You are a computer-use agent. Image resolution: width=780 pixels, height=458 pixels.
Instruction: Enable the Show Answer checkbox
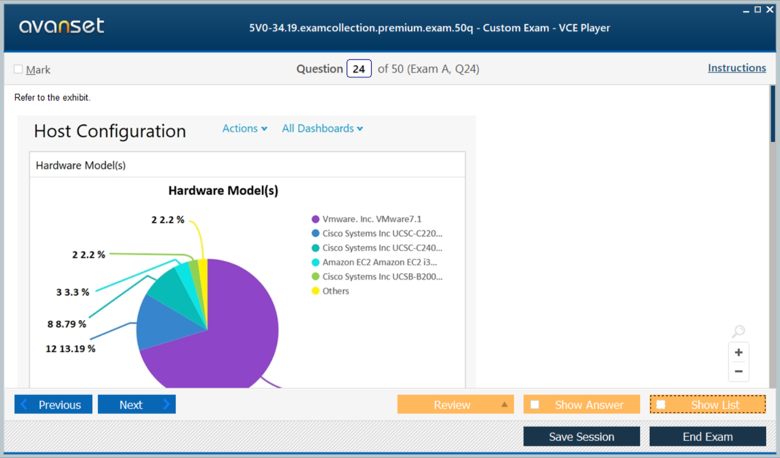click(535, 404)
